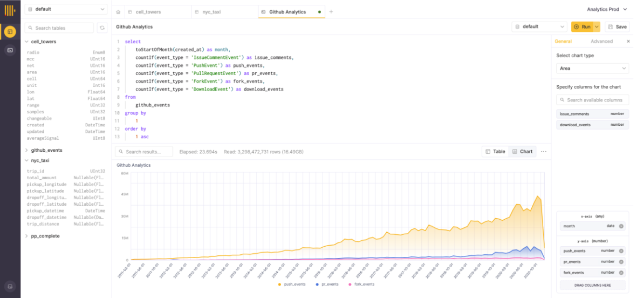Open the results more options menu
The width and height of the screenshot is (644, 298).
544,152
